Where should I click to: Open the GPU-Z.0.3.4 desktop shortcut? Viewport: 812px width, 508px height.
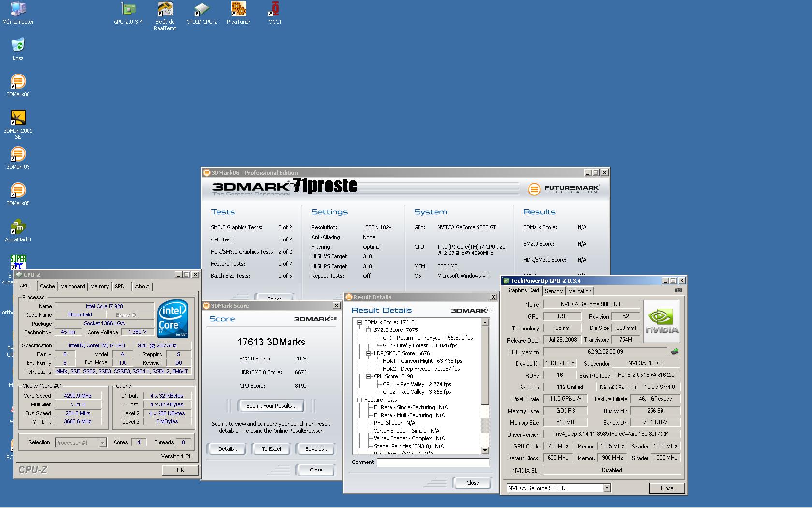coord(128,13)
